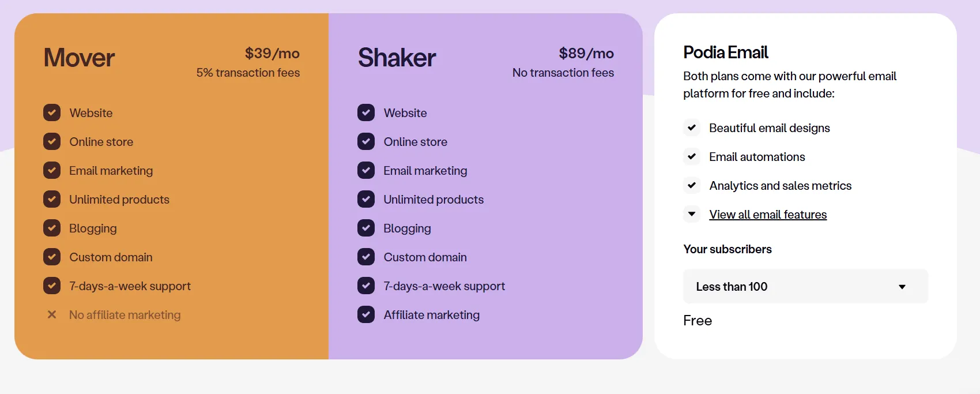Click the $39/mo Mover price
Viewport: 980px width, 394px height.
[272, 54]
